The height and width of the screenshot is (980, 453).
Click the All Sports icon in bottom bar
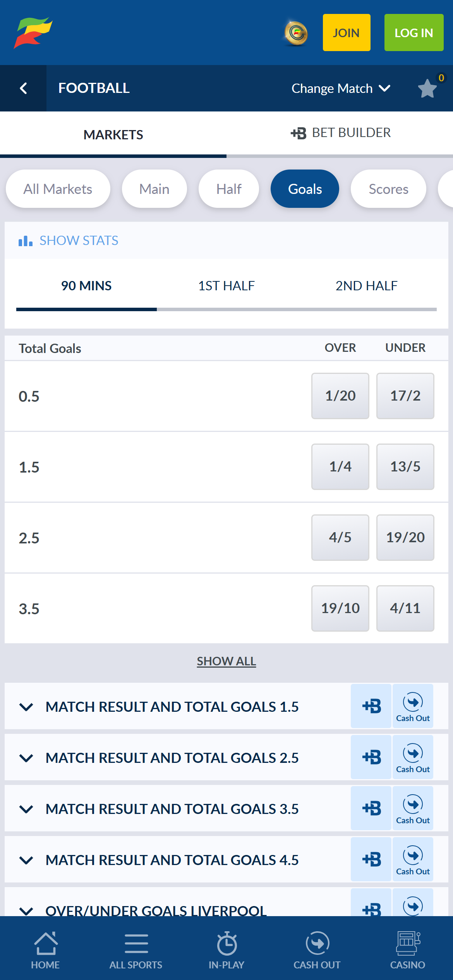point(136,944)
